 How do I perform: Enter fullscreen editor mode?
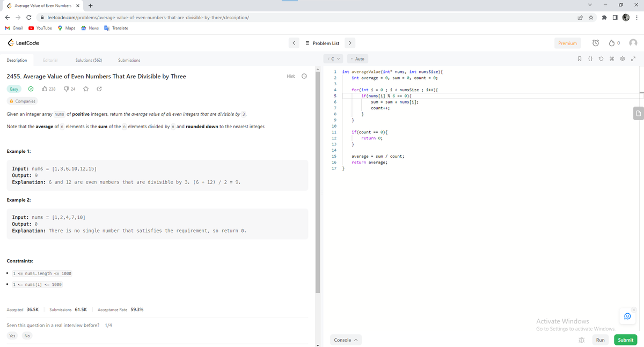pyautogui.click(x=634, y=58)
